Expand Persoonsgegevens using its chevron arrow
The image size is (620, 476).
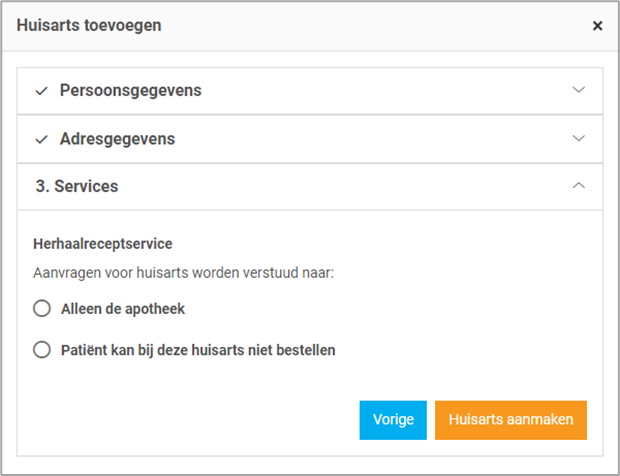coord(578,90)
